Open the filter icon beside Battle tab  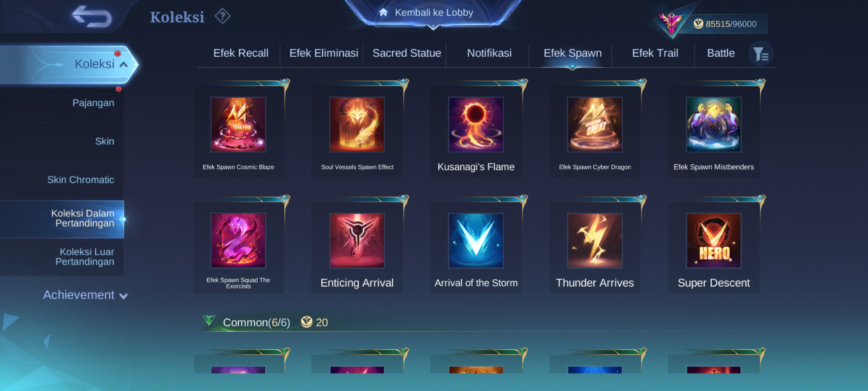tap(761, 54)
